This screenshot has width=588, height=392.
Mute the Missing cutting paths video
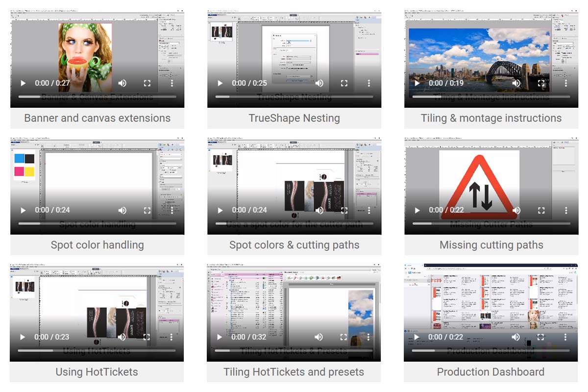point(516,210)
